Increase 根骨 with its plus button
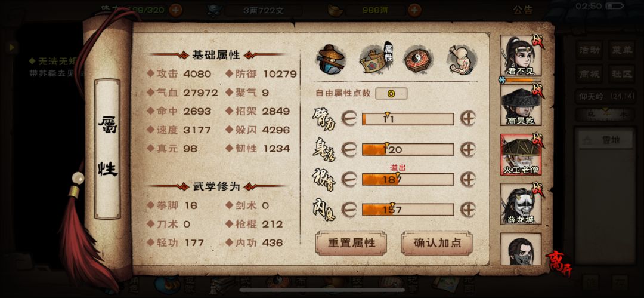The width and height of the screenshot is (644, 298). (x=467, y=179)
